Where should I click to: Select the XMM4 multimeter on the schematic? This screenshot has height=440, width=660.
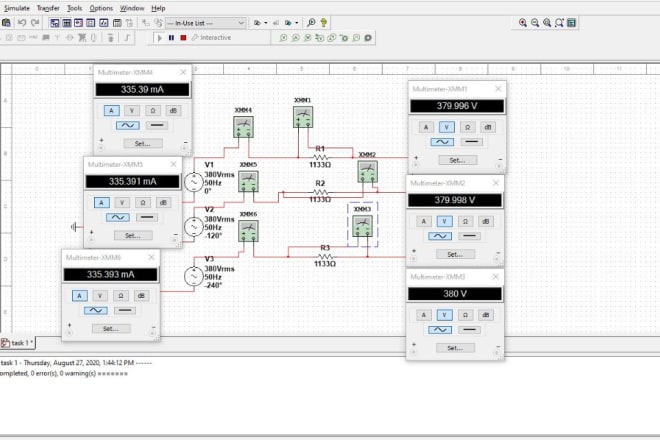(243, 127)
